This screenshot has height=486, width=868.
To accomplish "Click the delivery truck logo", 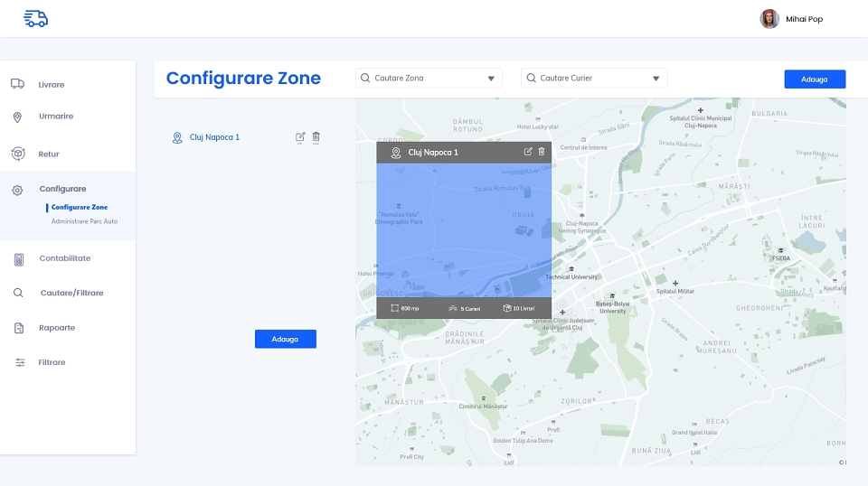I will [35, 18].
